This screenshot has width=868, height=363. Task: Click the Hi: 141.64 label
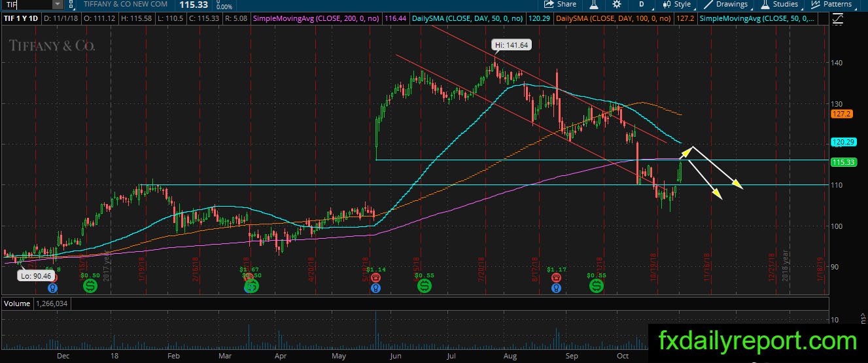tap(510, 45)
